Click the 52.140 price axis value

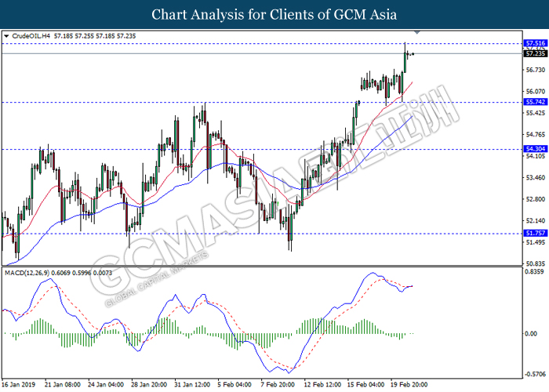(x=536, y=221)
